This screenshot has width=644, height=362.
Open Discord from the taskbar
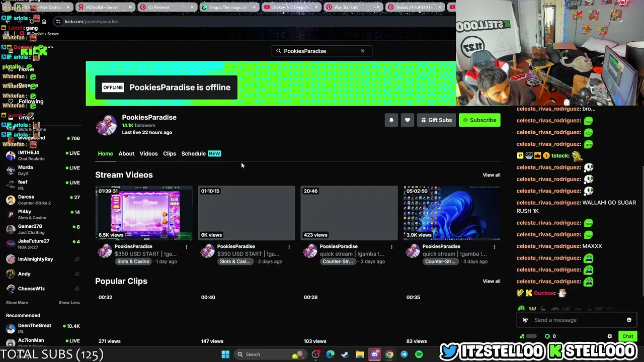coord(374,354)
